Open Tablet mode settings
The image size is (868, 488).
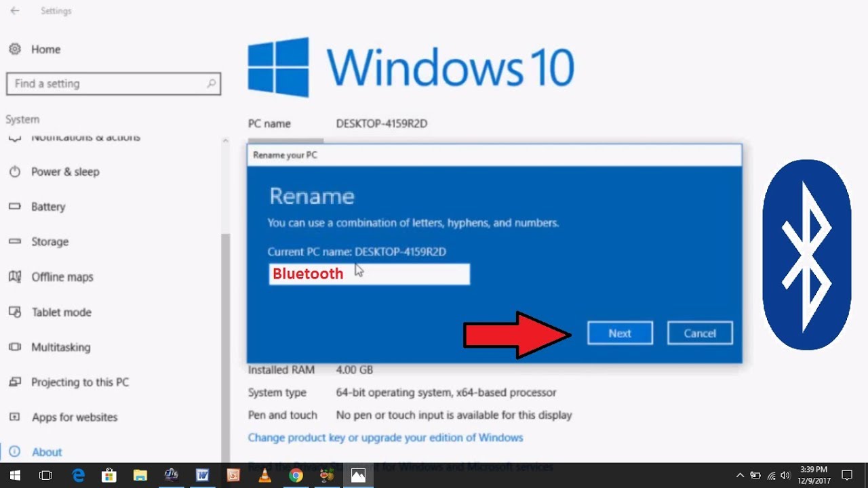pos(61,312)
